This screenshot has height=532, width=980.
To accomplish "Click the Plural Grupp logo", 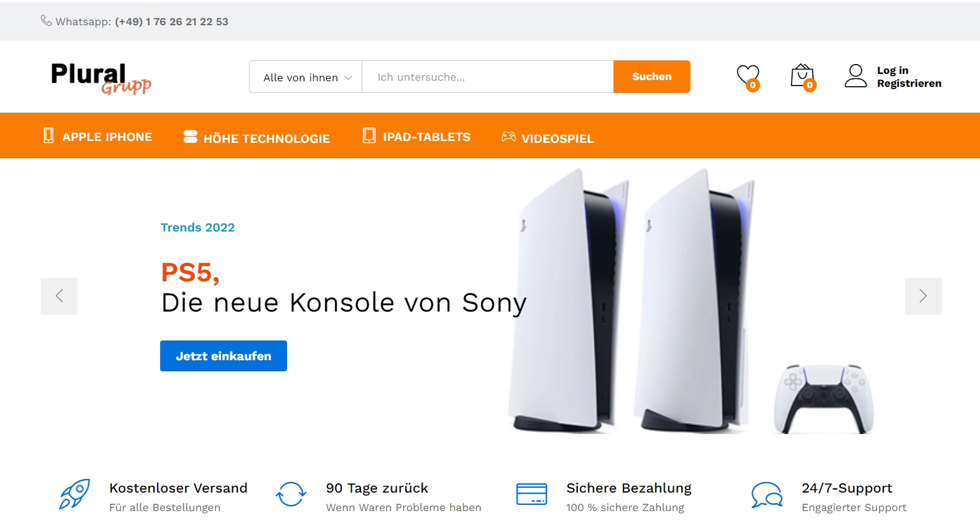I will pos(101,78).
